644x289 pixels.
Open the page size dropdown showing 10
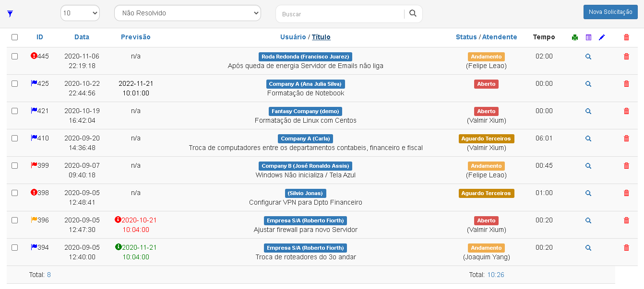(80, 13)
